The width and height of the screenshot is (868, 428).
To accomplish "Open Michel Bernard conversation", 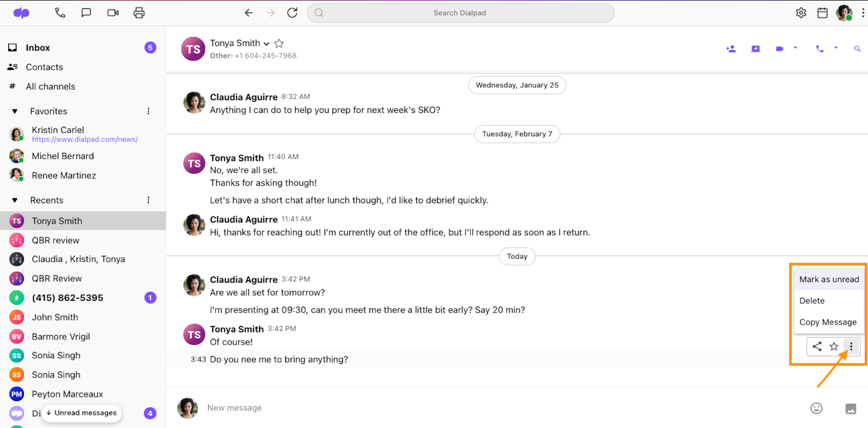I will (x=62, y=156).
